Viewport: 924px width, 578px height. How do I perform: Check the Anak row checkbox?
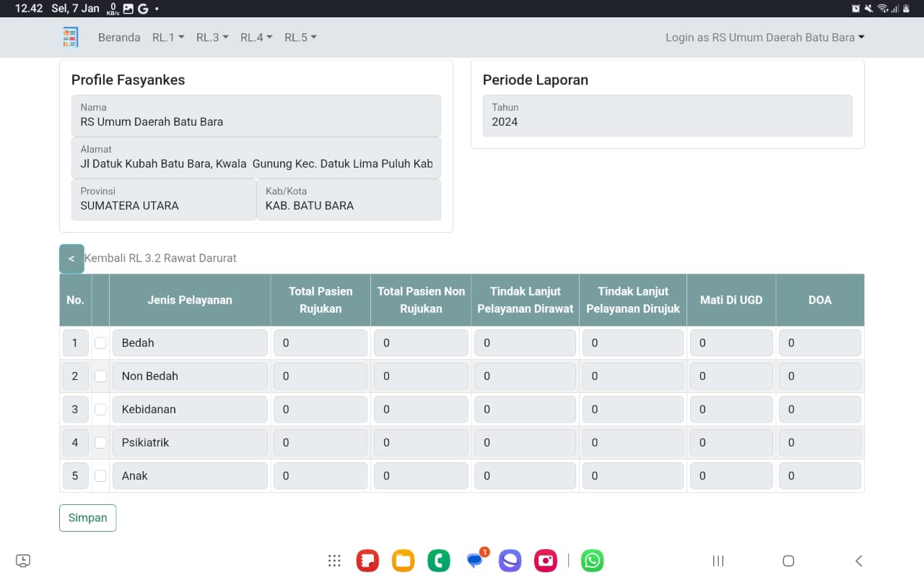coord(100,475)
